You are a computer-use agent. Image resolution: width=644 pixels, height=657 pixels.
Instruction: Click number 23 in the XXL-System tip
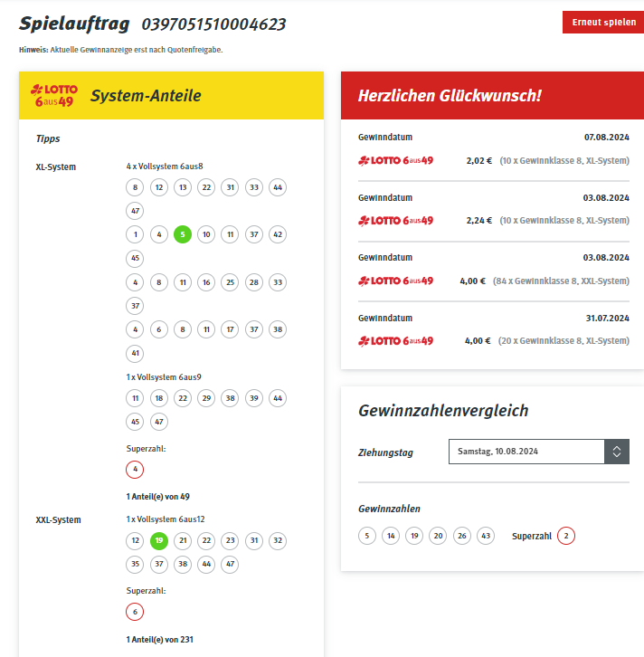231,540
